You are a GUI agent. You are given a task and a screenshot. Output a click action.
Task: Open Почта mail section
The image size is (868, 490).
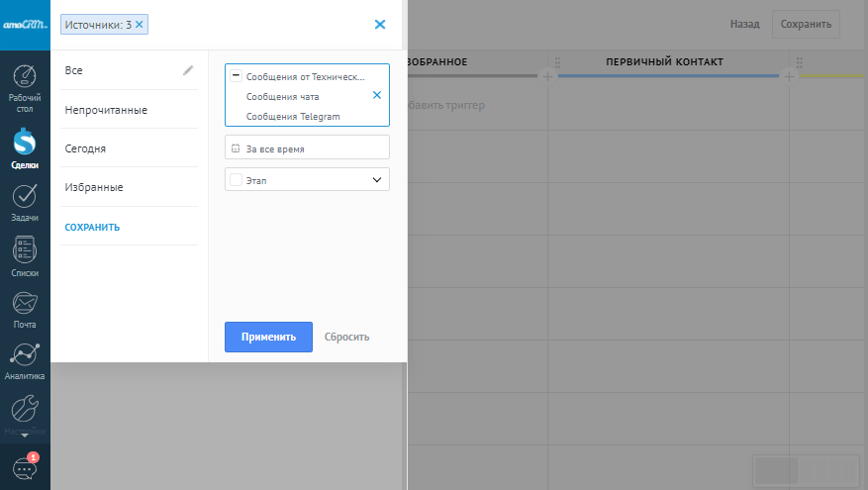pyautogui.click(x=25, y=309)
